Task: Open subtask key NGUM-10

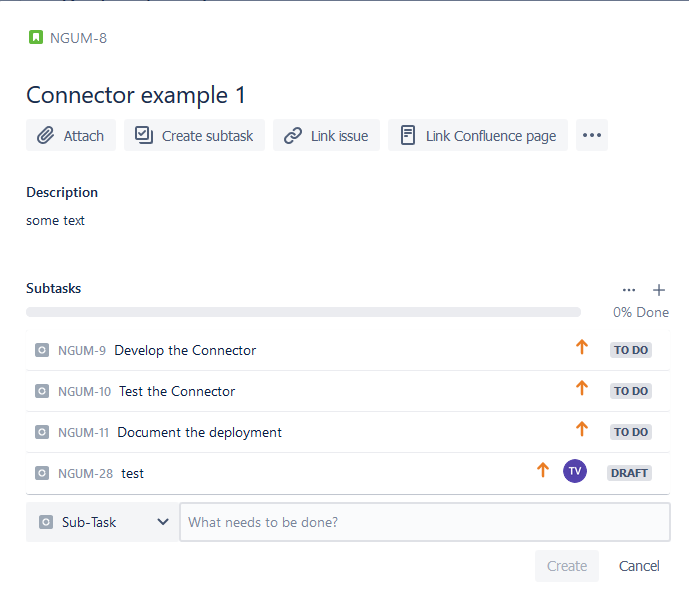Action: 84,392
